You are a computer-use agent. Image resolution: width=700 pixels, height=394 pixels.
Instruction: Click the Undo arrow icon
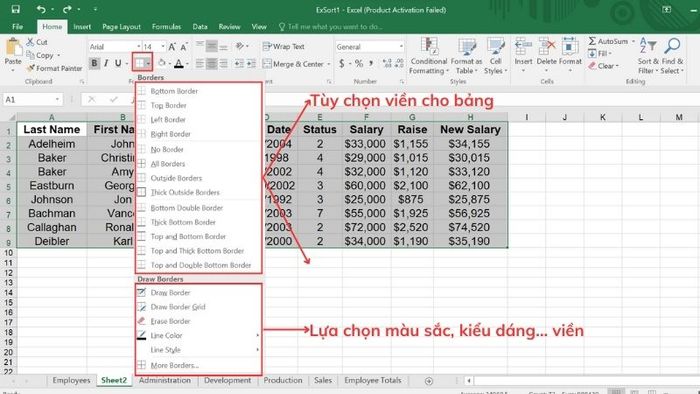pos(41,9)
